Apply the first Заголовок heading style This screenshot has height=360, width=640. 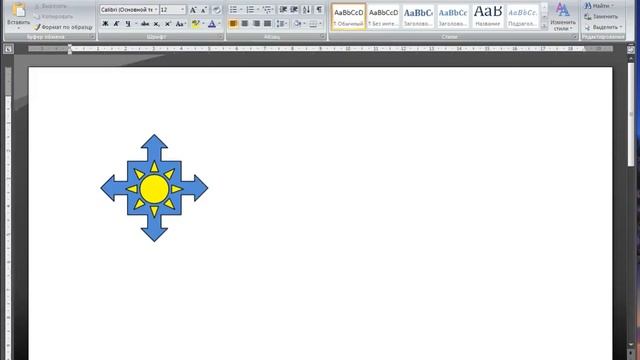pyautogui.click(x=418, y=17)
